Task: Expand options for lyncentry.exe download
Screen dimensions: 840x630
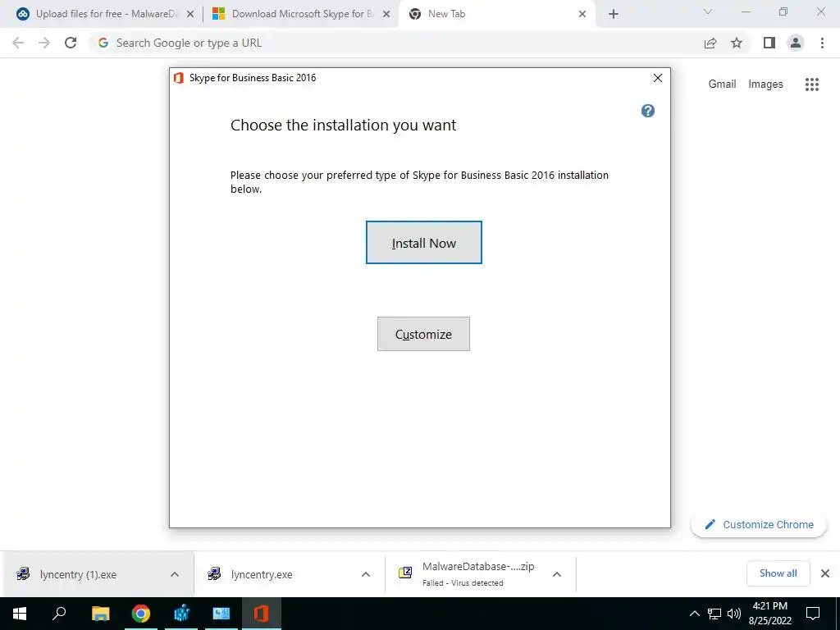Action: pos(366,574)
